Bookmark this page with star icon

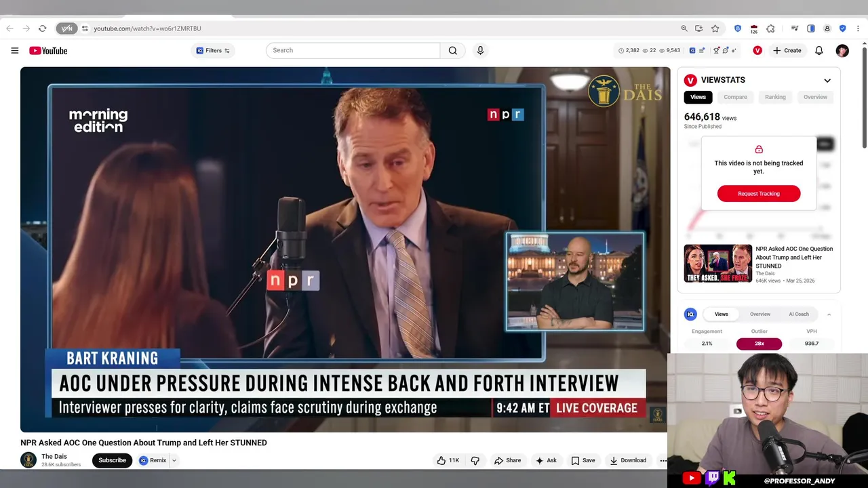(x=715, y=28)
